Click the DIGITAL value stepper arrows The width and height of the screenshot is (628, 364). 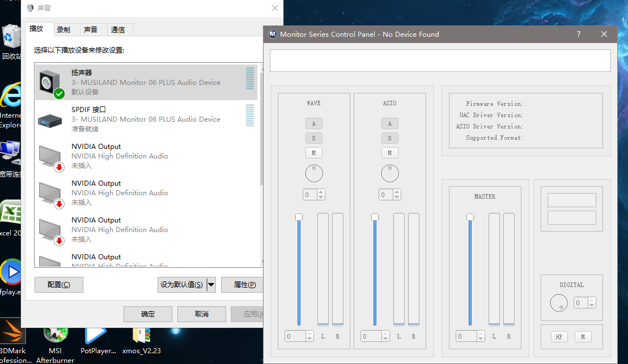pyautogui.click(x=592, y=303)
